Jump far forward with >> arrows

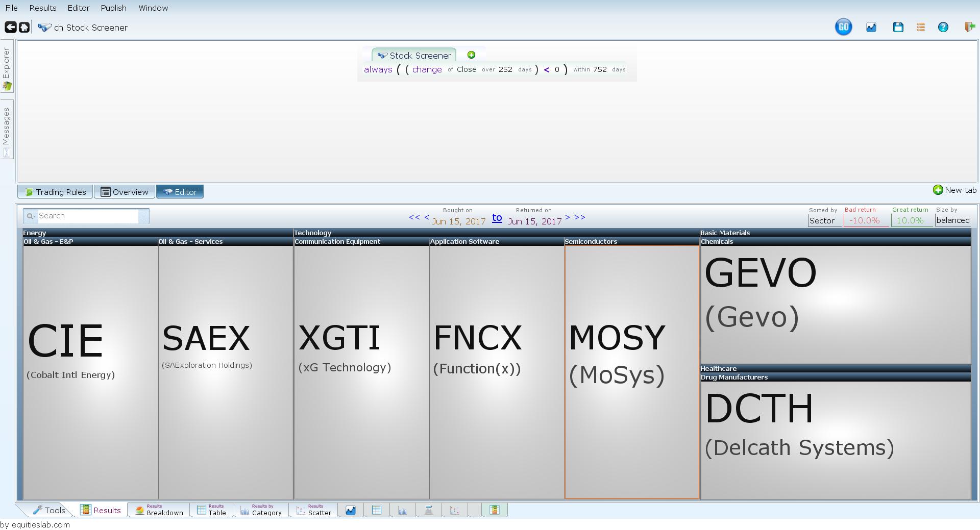[580, 217]
